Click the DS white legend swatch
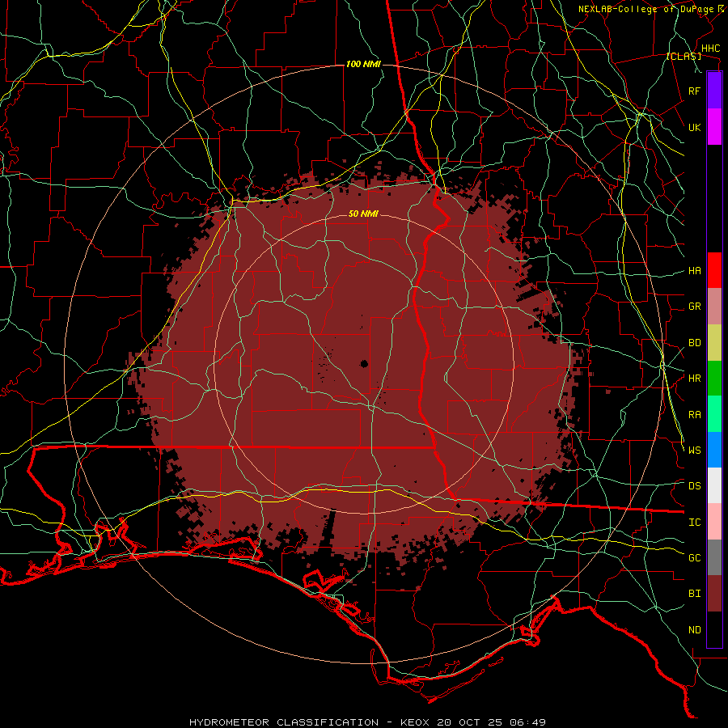 coord(714,485)
